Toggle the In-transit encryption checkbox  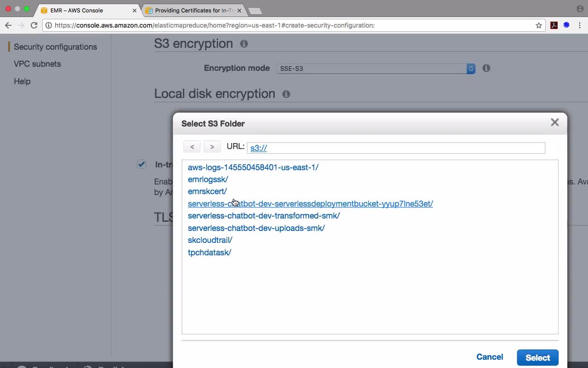pos(141,164)
